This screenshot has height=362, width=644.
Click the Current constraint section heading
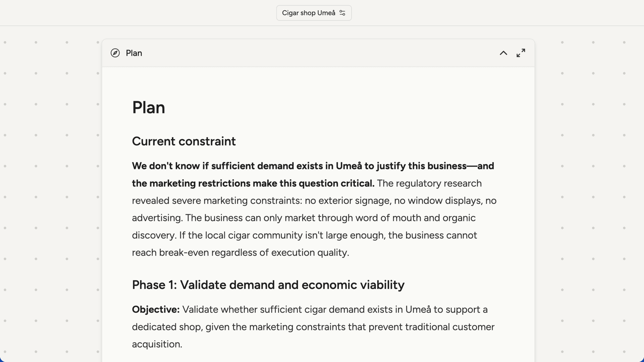184,141
